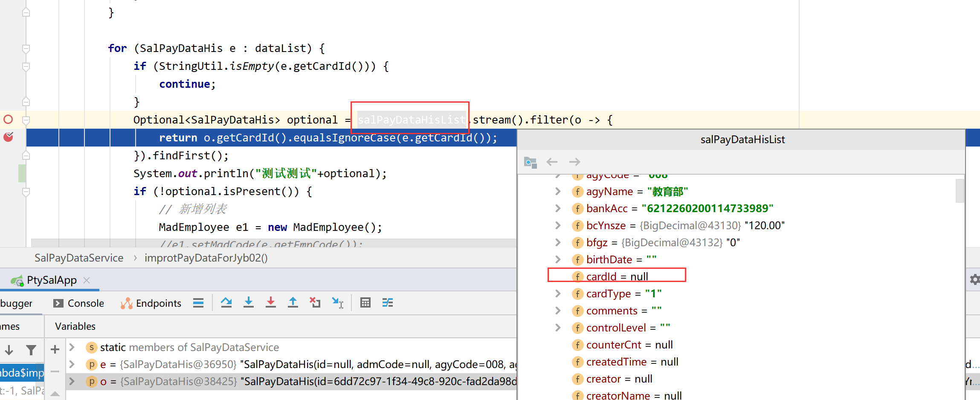Click the Trace Current Stream Chain icon

(387, 302)
